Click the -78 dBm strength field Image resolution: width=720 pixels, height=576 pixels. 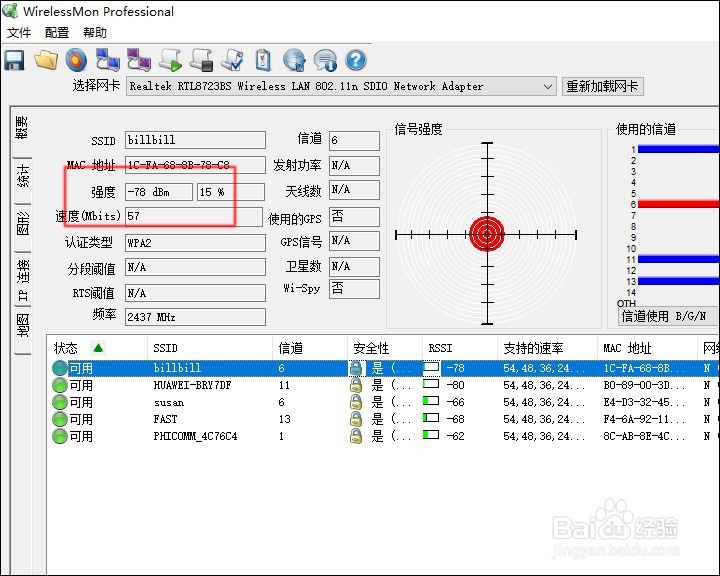(158, 192)
